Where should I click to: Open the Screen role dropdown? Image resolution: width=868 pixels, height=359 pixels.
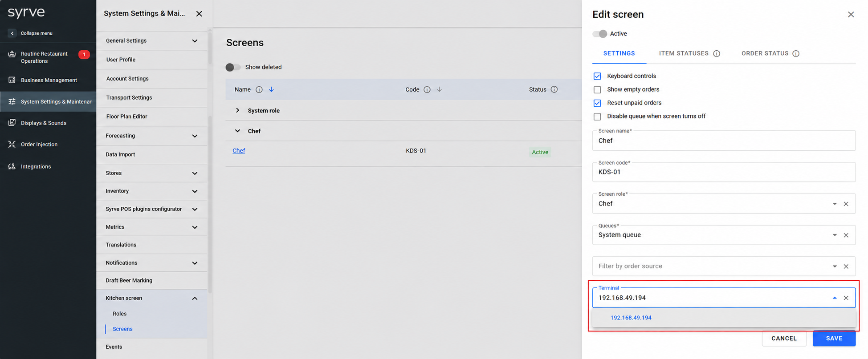click(x=835, y=204)
